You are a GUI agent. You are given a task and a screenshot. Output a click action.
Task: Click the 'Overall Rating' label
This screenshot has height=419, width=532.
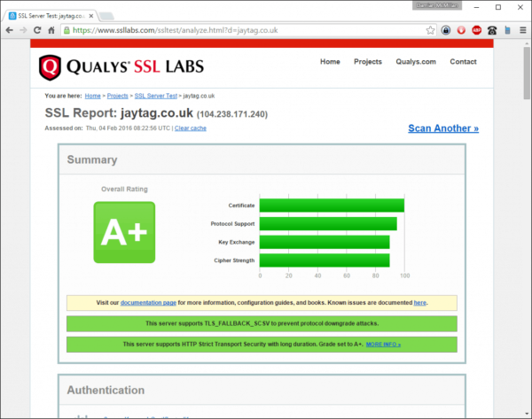click(x=124, y=190)
